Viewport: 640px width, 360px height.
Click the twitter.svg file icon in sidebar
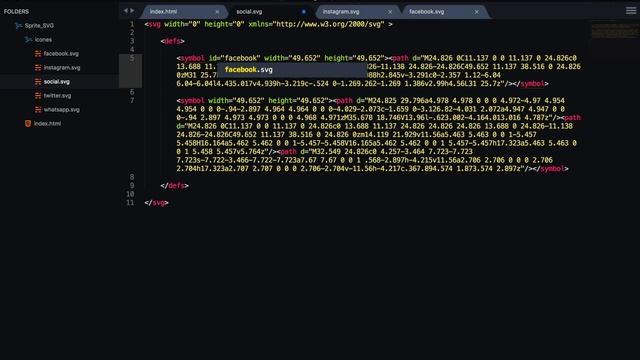38,96
